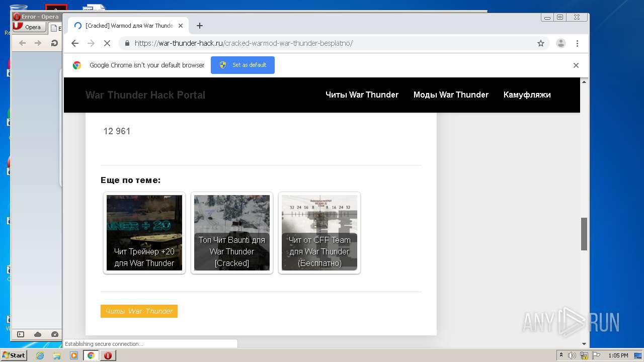Image resolution: width=644 pixels, height=362 pixels.
Task: Toggle Opera's panel sidebar icon
Action: point(21,334)
